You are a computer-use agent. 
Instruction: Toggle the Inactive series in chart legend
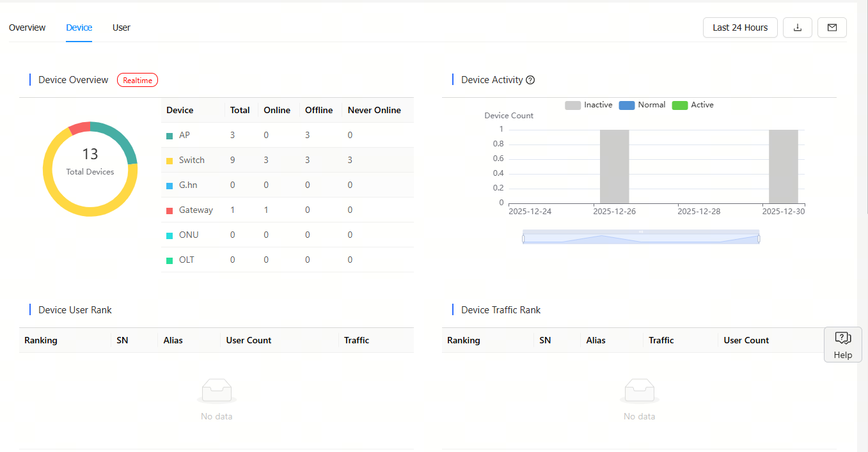pyautogui.click(x=588, y=105)
